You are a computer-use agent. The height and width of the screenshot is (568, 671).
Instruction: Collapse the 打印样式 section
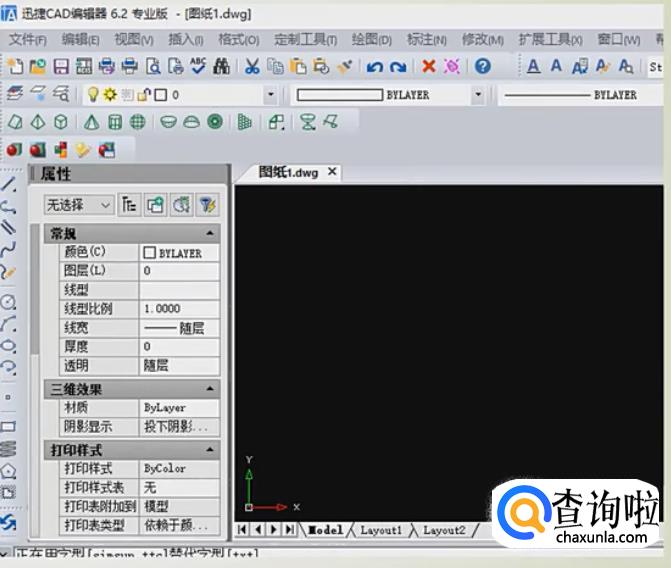pos(210,449)
